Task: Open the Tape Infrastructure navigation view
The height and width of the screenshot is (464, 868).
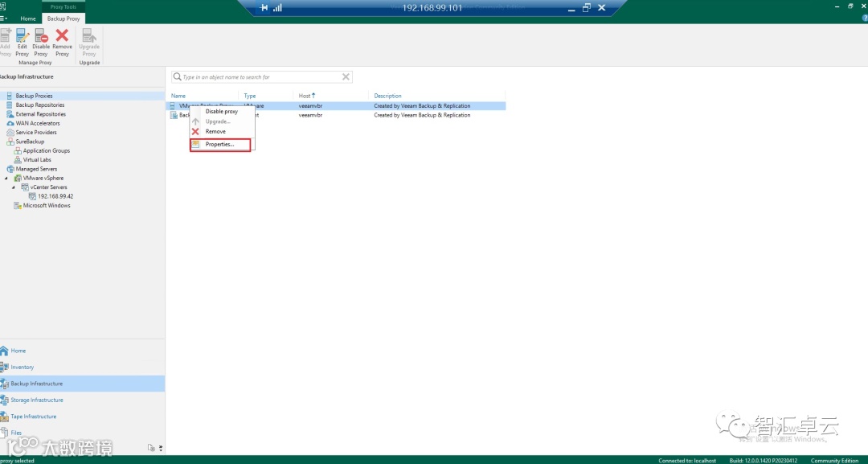Action: tap(33, 417)
